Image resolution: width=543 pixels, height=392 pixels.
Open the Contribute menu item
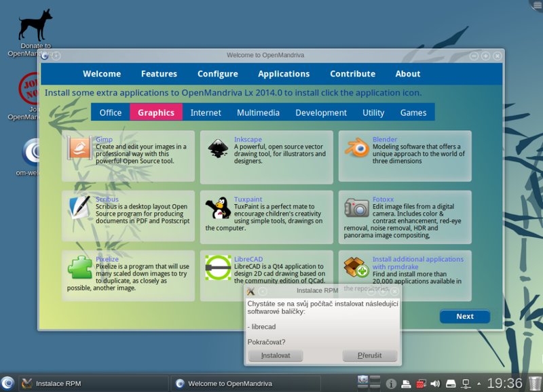pyautogui.click(x=352, y=74)
